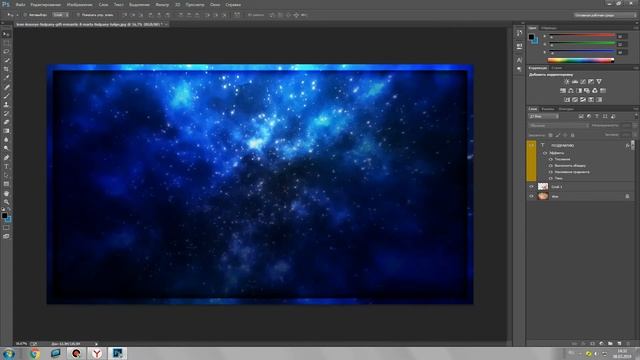Select the Hand tool
This screenshot has width=640, height=360.
(x=6, y=193)
